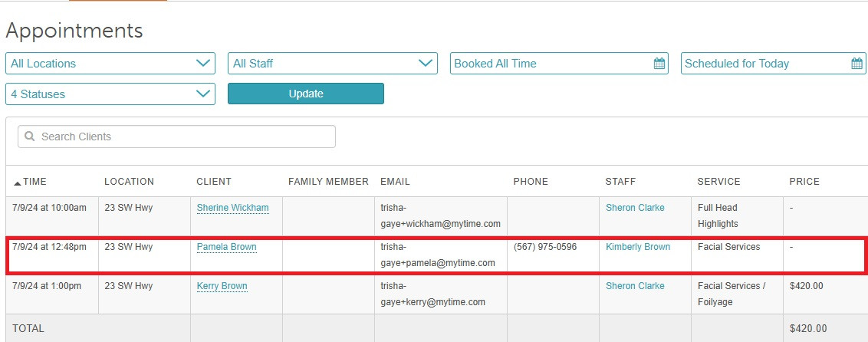Click the EMAIL column header
The width and height of the screenshot is (868, 342).
point(395,182)
